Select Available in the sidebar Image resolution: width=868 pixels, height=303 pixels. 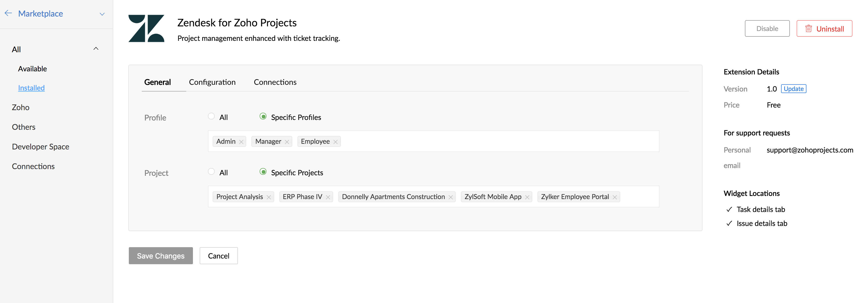click(x=32, y=69)
